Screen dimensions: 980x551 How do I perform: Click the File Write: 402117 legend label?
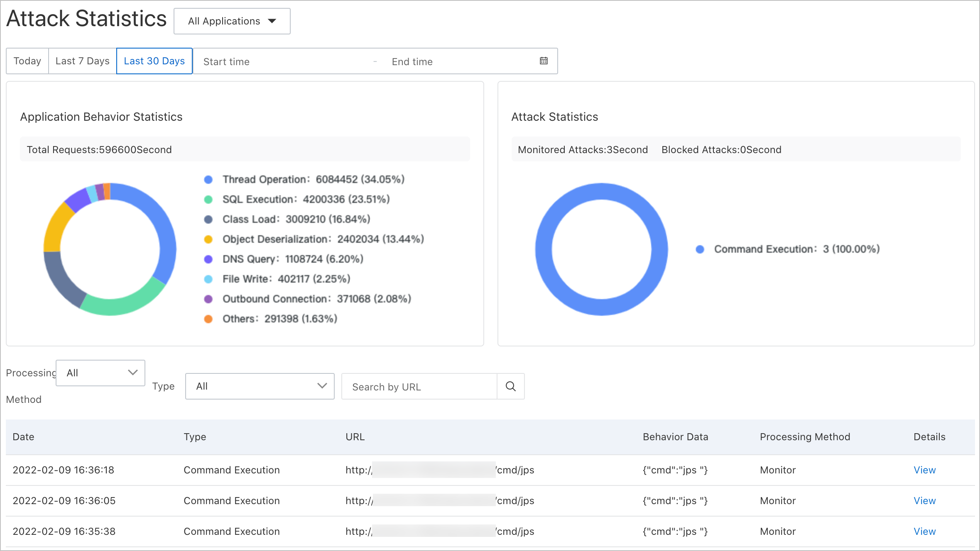[x=287, y=279]
